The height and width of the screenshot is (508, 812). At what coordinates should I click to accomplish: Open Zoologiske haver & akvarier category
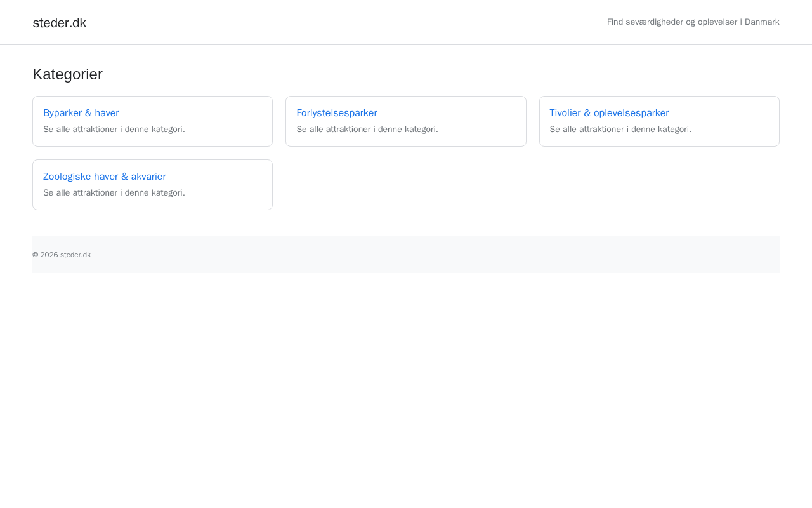pyautogui.click(x=105, y=177)
